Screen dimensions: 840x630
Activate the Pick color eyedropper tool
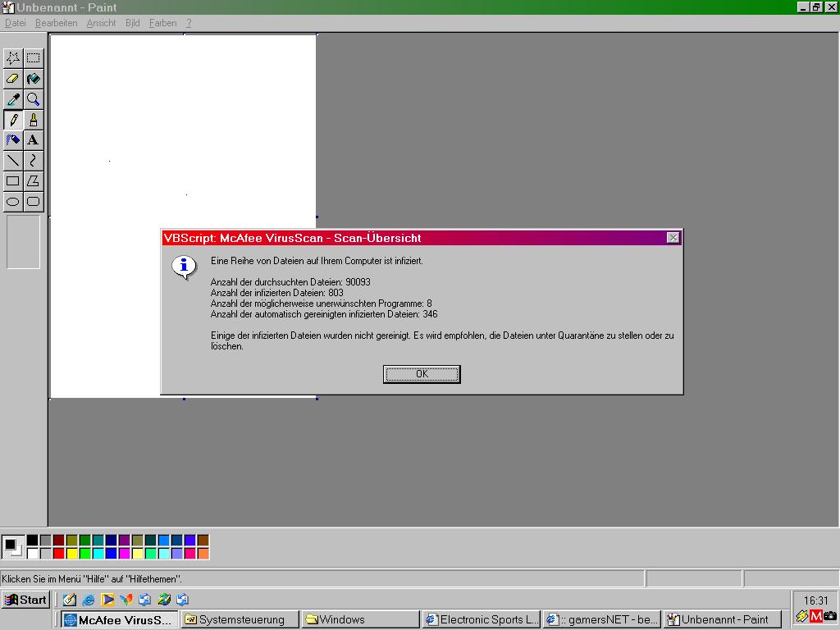(x=13, y=99)
